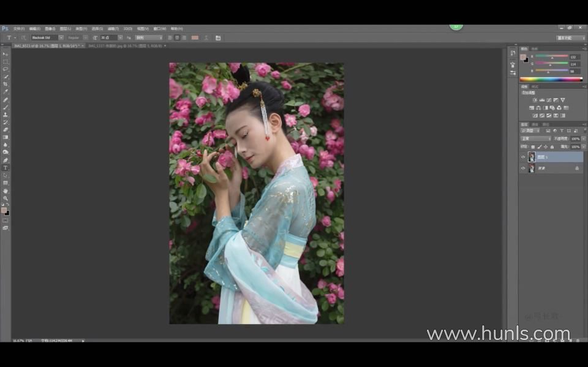Select the Zoom tool

[x=6, y=199]
